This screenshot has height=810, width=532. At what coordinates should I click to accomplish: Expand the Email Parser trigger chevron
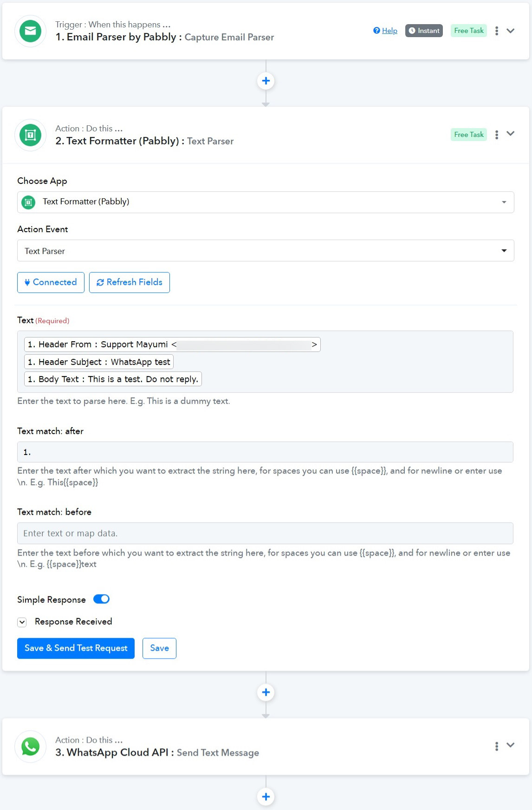(x=511, y=31)
